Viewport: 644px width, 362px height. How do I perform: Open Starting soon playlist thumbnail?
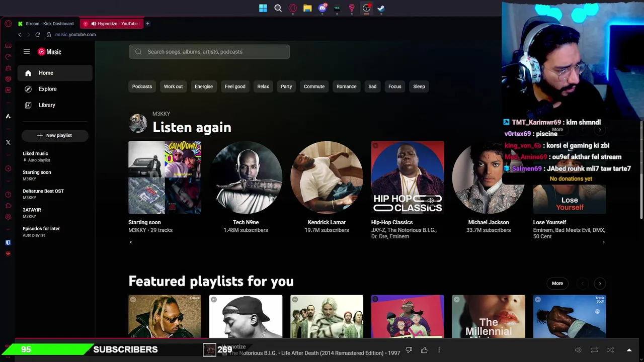165,177
